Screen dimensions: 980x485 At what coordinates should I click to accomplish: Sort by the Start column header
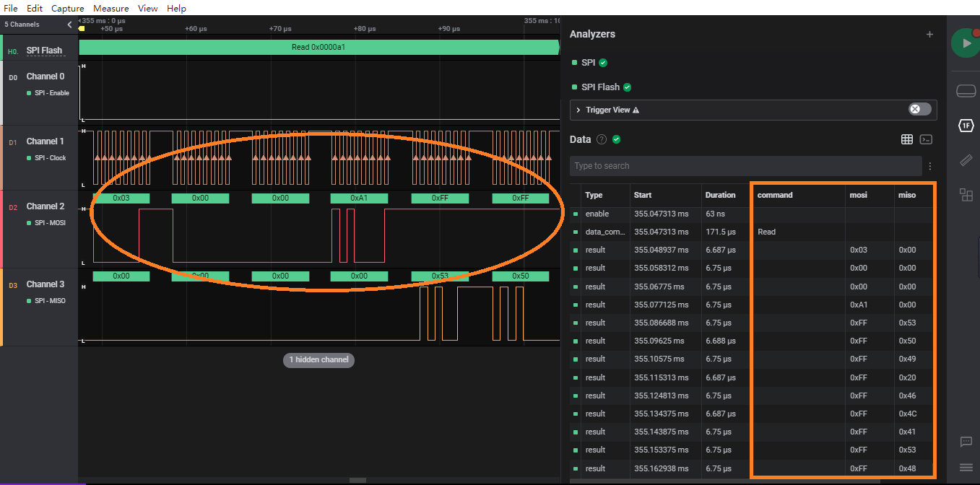642,195
